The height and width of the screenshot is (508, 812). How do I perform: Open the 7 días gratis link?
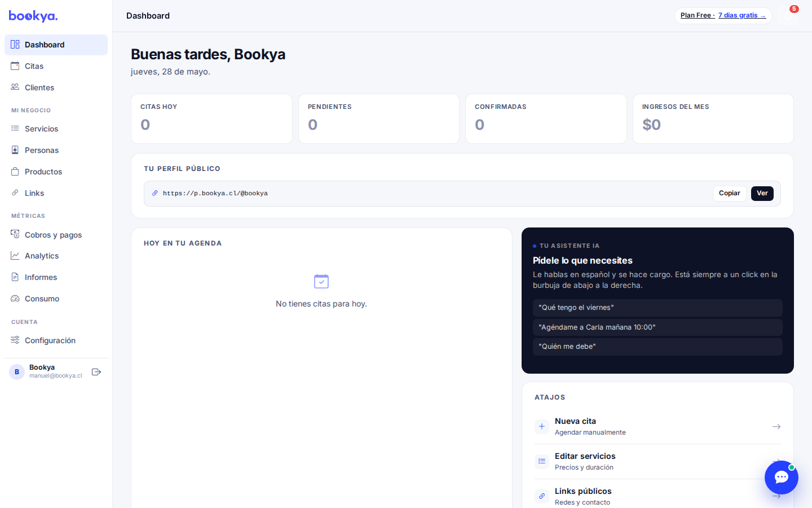pyautogui.click(x=742, y=15)
